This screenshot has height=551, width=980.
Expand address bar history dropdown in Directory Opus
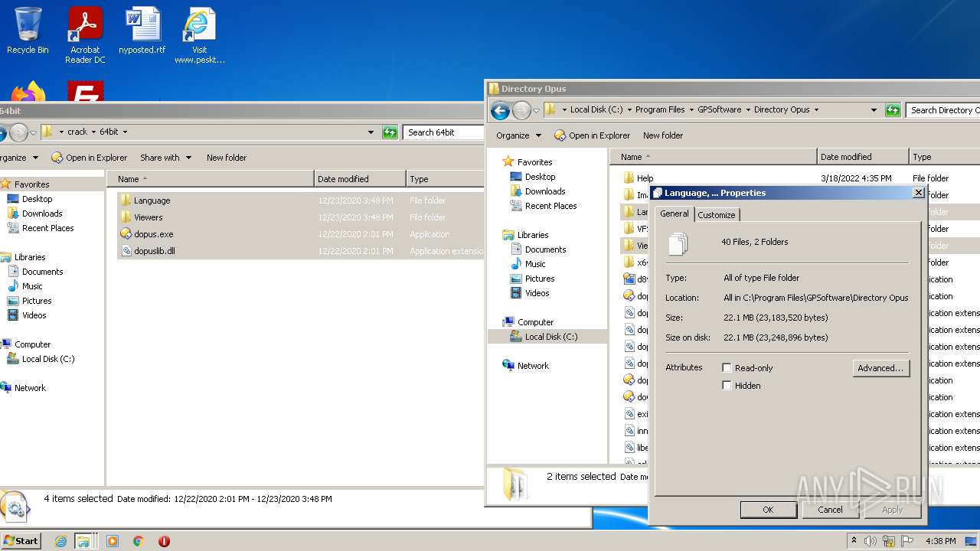(x=874, y=110)
